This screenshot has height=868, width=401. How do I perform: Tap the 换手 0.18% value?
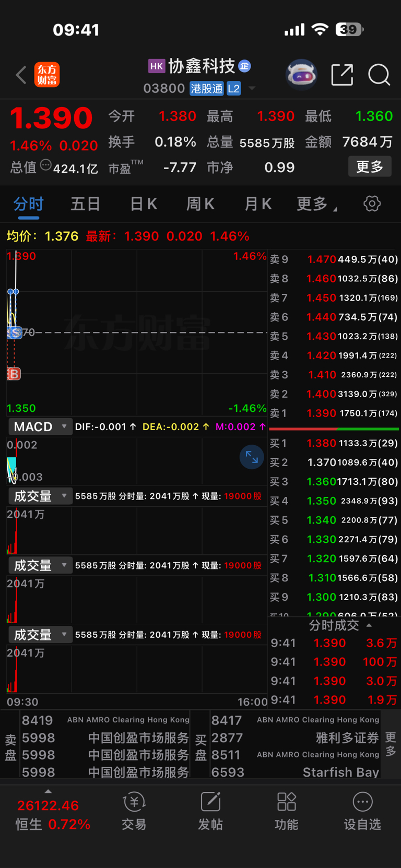point(175,142)
